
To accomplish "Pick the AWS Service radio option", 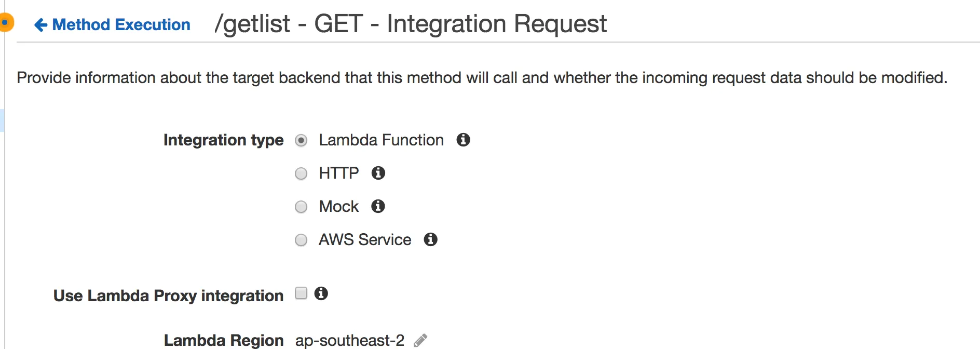I will (301, 240).
